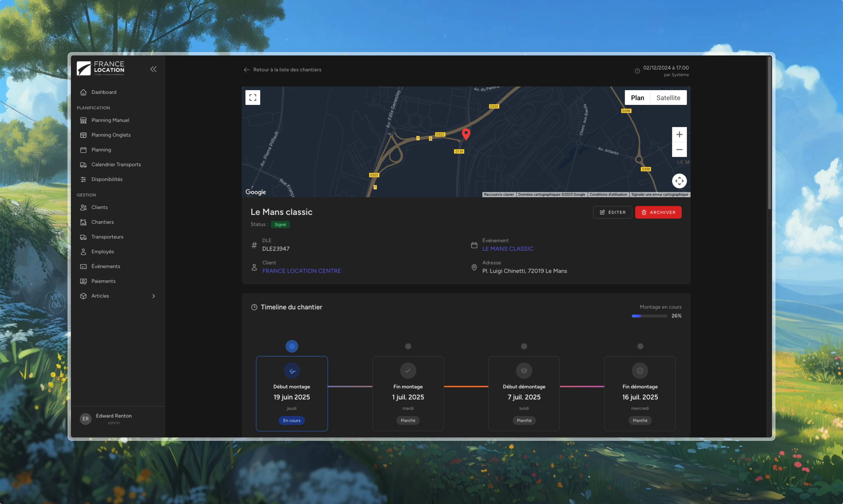
Task: Go to Paiements section
Action: 103,281
